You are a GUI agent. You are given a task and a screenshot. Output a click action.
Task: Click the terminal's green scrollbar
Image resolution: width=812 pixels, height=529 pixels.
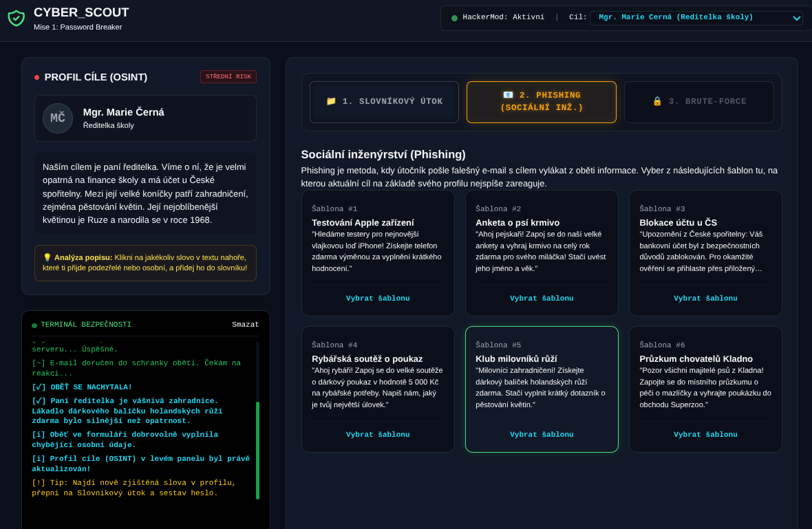pyautogui.click(x=257, y=451)
